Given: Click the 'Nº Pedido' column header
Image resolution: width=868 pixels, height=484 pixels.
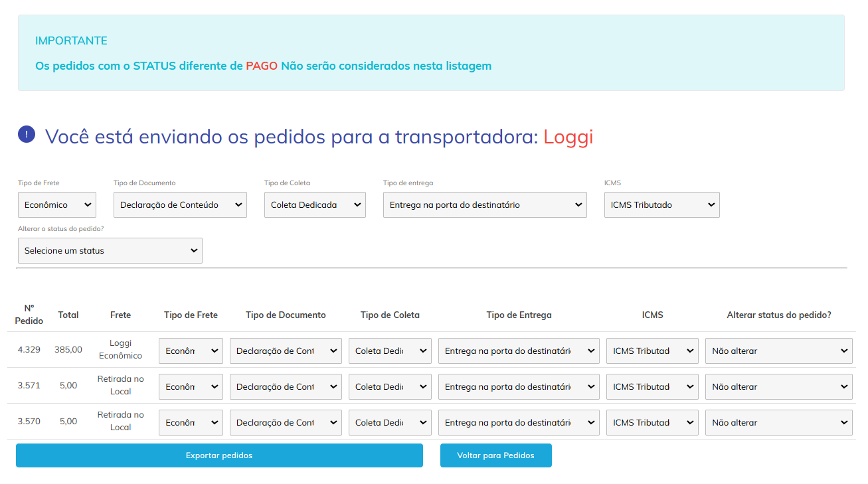Looking at the screenshot, I should coord(29,315).
